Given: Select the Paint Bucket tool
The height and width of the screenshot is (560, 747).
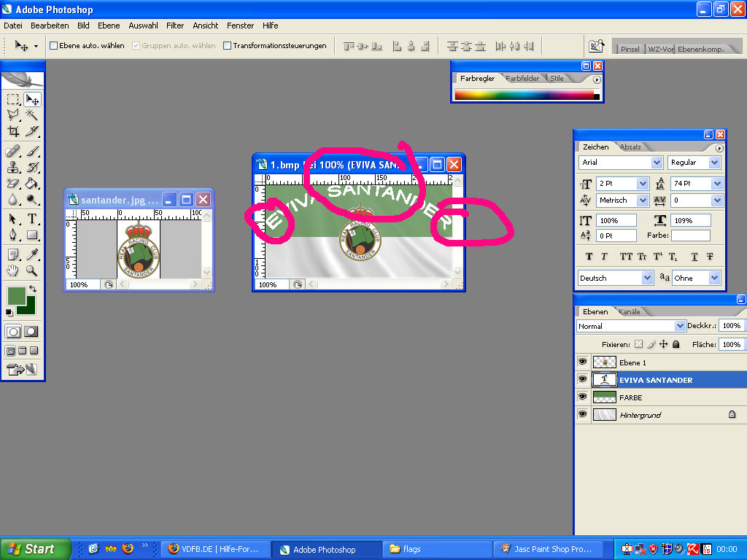Looking at the screenshot, I should point(32,184).
